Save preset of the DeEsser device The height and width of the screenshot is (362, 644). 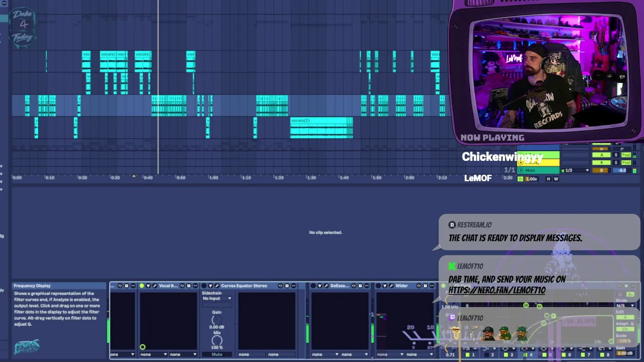tap(360, 286)
